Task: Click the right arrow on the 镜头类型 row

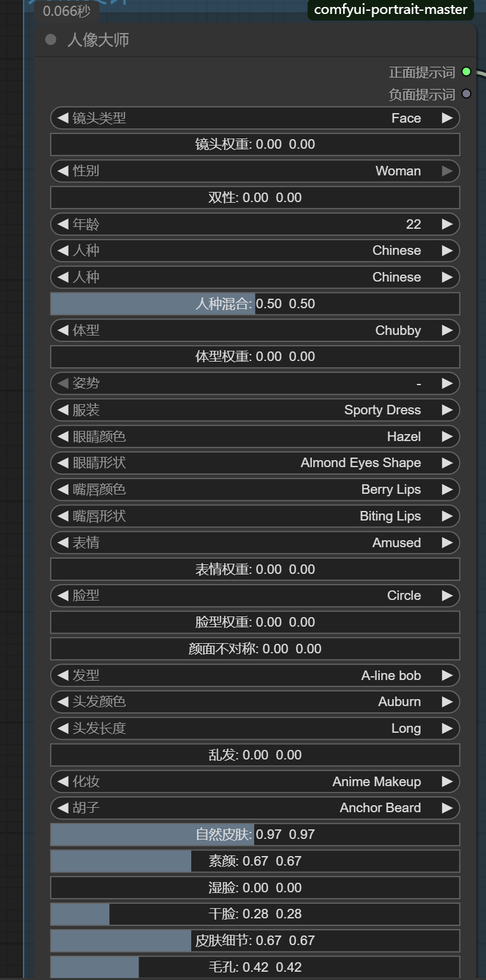Action: coord(447,118)
